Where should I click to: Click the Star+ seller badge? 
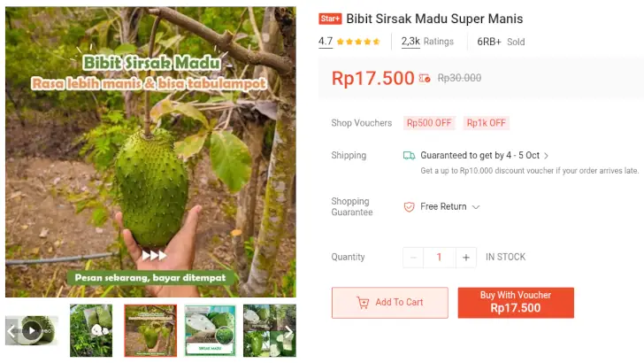[330, 19]
